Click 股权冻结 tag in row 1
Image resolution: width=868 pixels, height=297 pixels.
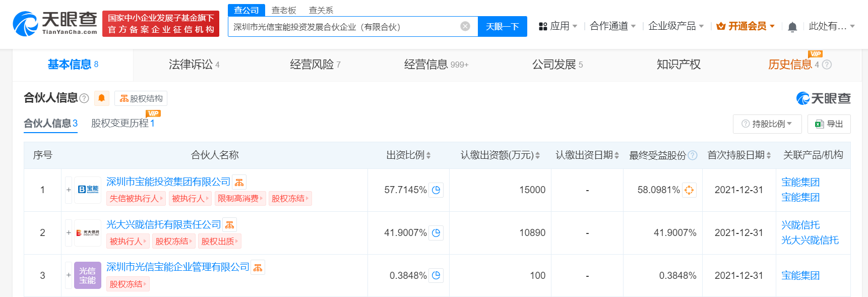point(290,199)
